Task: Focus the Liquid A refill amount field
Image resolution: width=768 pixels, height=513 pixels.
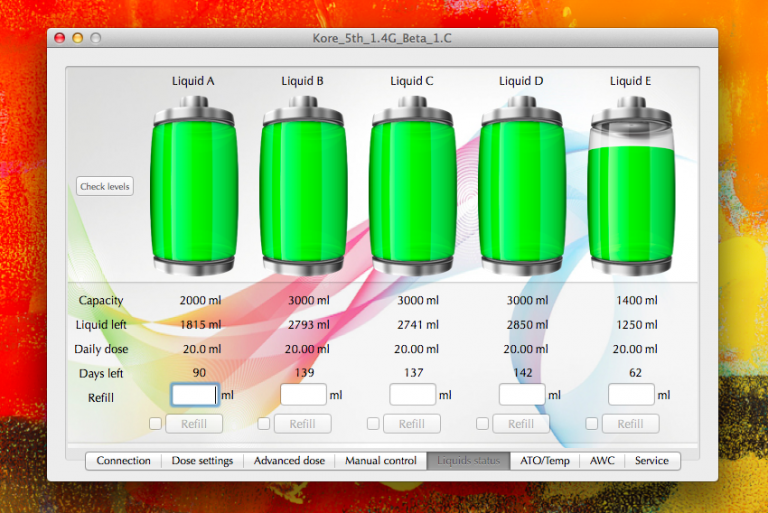Action: coord(194,395)
